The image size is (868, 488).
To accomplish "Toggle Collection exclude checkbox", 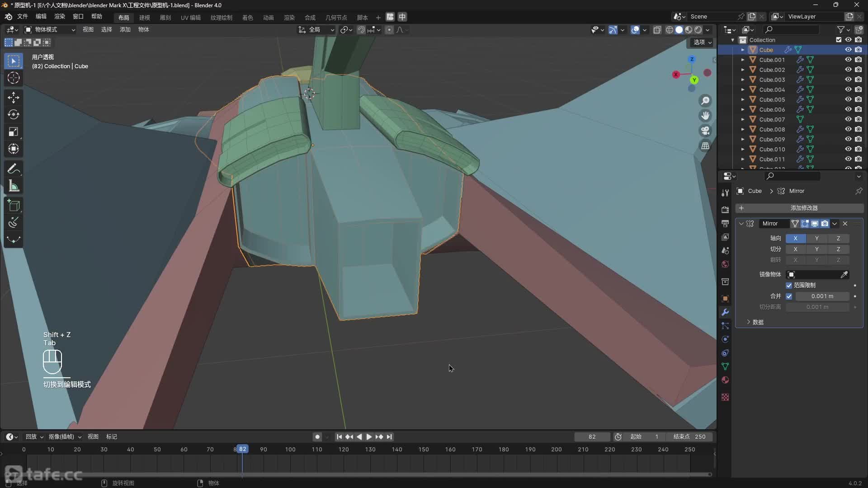I will (x=839, y=40).
